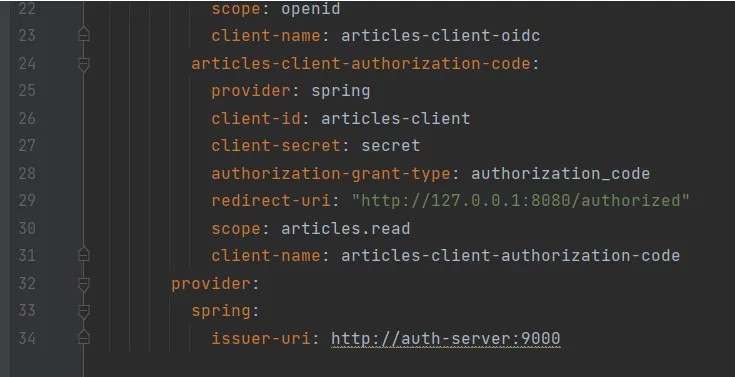This screenshot has width=735, height=377.
Task: Click 'provider' key on line 25
Action: click(251, 90)
